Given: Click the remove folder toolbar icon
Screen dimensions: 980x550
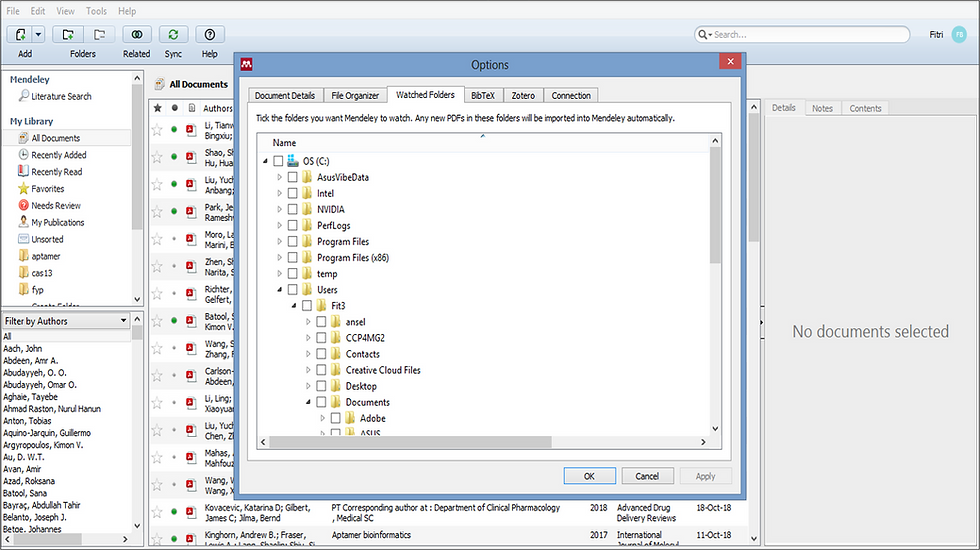Looking at the screenshot, I should pos(99,35).
